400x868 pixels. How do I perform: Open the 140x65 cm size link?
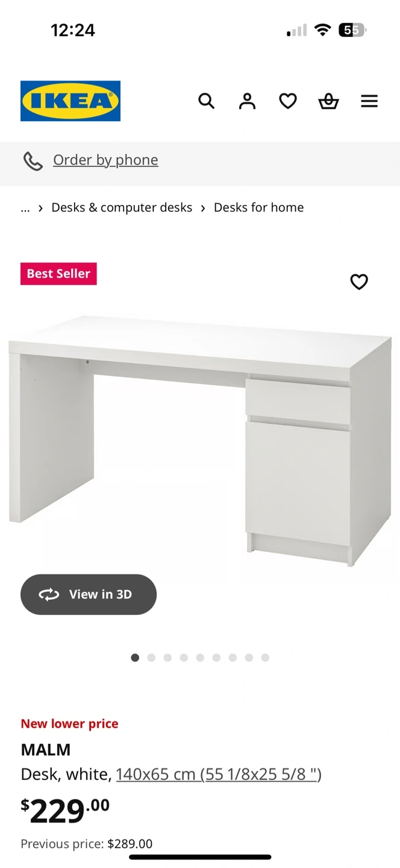click(219, 774)
